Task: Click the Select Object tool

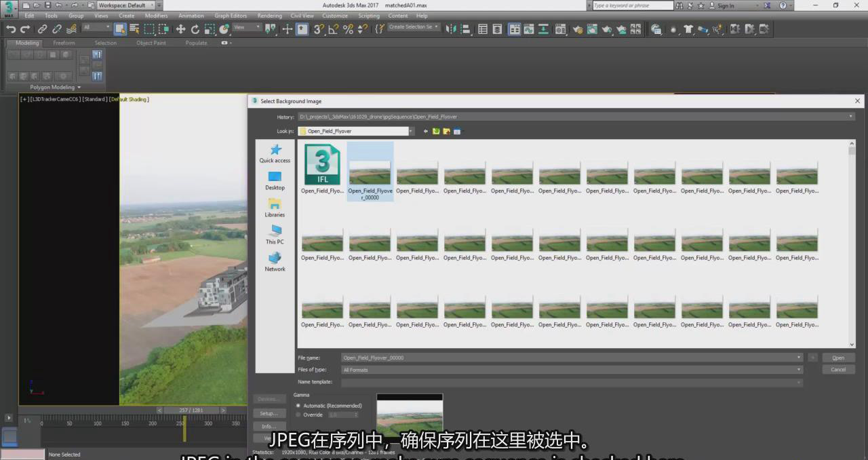Action: click(120, 29)
